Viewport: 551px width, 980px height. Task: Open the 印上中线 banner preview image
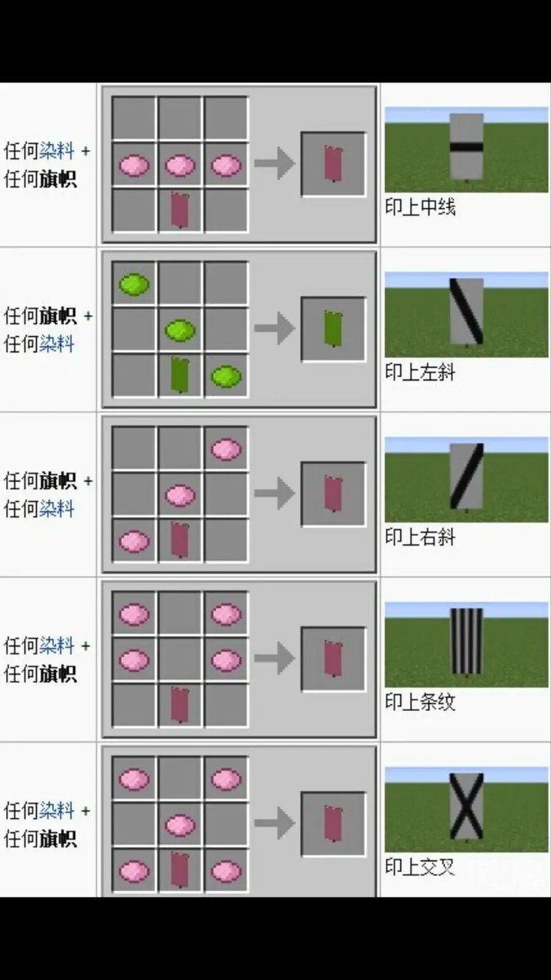(x=466, y=150)
